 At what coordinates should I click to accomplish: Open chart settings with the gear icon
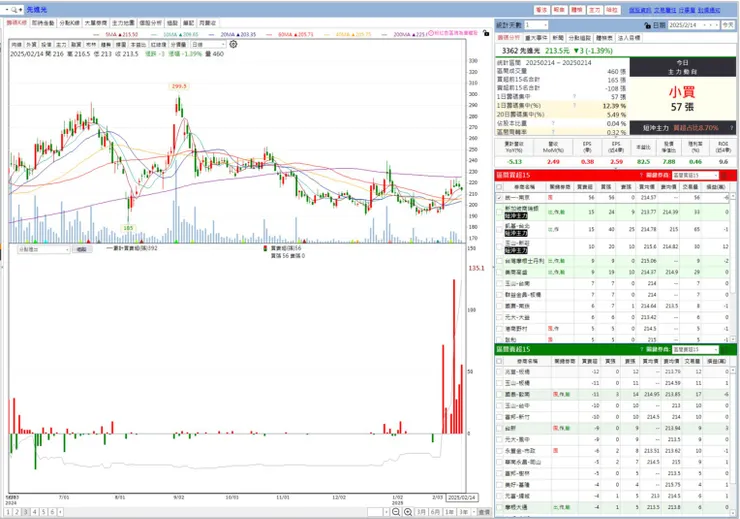click(233, 44)
